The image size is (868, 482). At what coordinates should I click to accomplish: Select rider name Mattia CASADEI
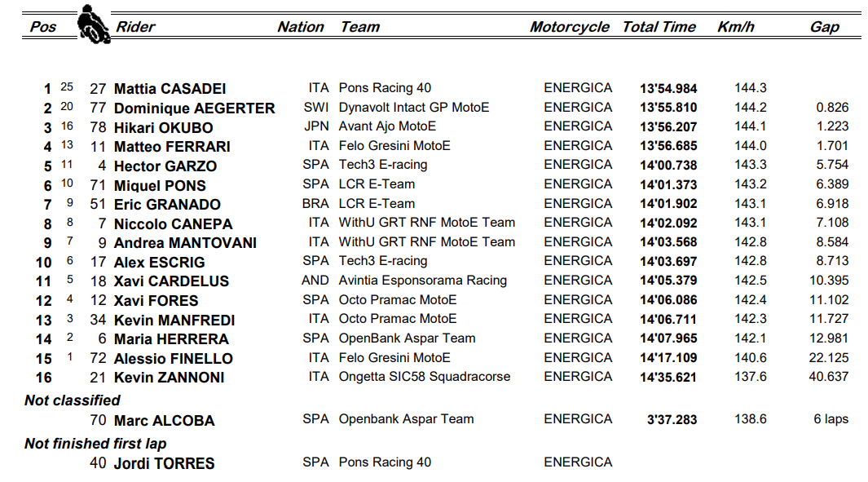170,89
